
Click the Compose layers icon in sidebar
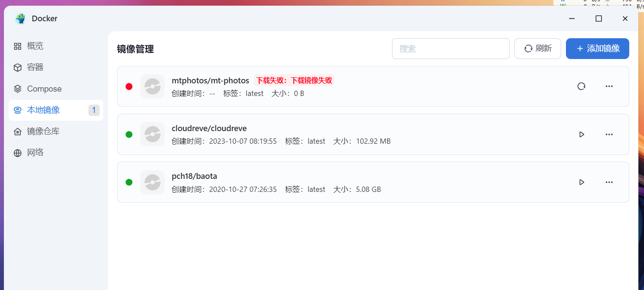[x=17, y=89]
